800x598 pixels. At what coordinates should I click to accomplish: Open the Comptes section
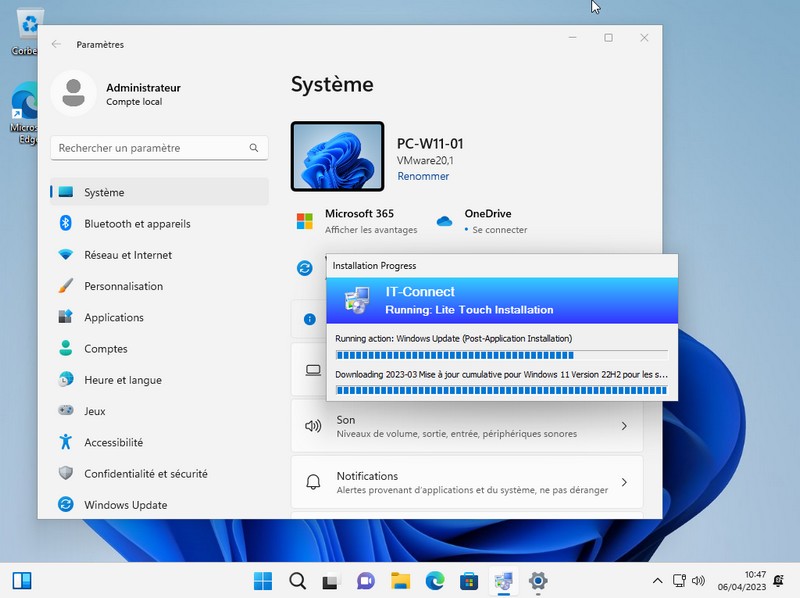coord(159,348)
